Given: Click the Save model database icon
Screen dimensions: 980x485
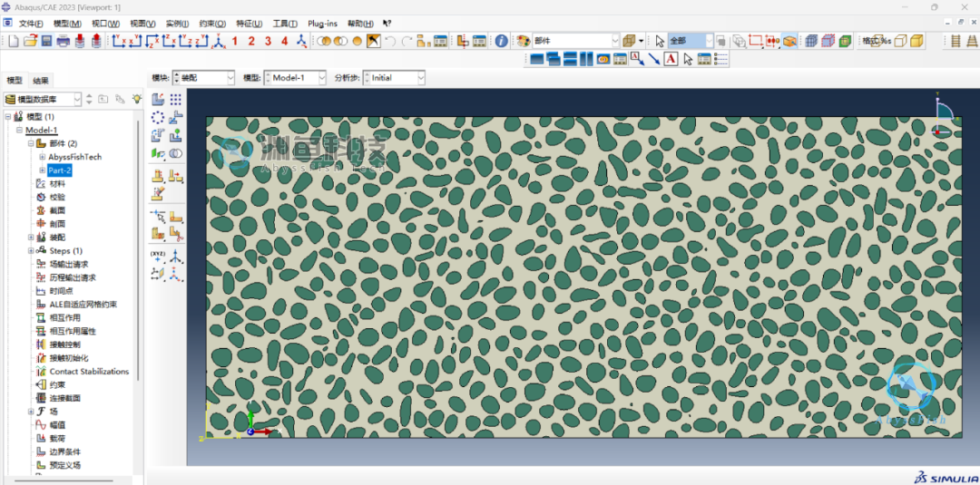Looking at the screenshot, I should (45, 41).
